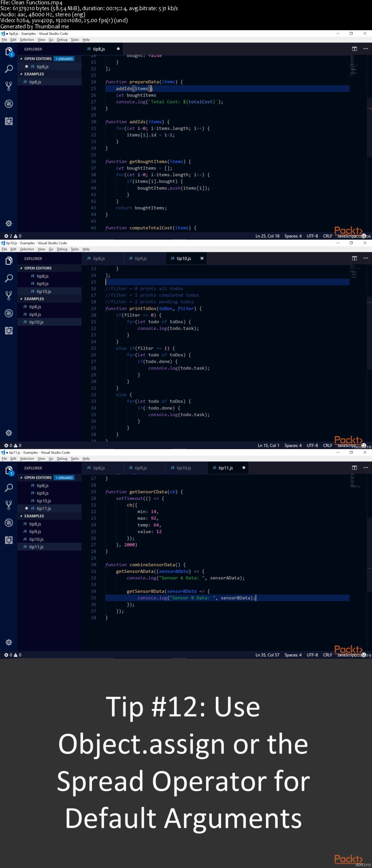Open More Actions ellipsis in tip8.js window

pos(365,49)
